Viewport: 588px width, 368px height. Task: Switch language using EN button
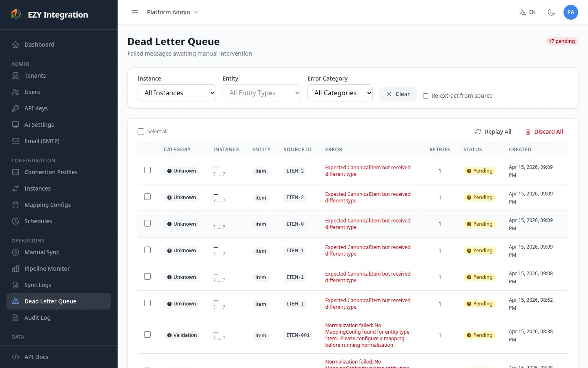[x=528, y=12]
